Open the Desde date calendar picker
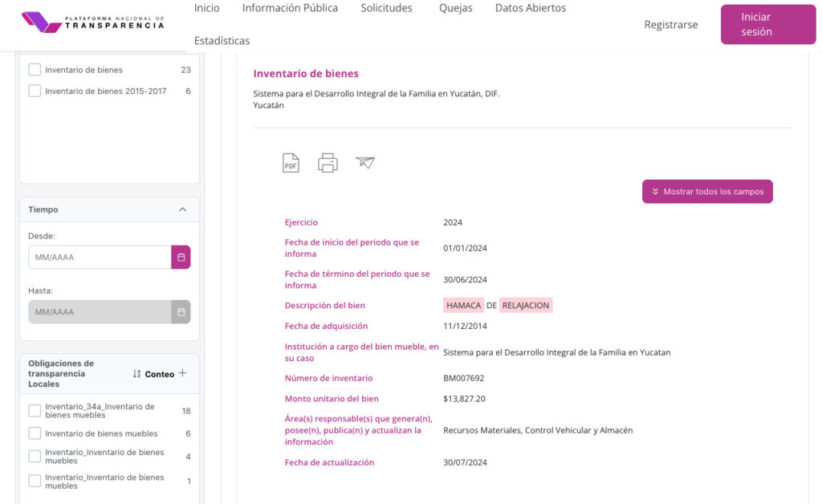The width and height of the screenshot is (822, 504). click(x=181, y=258)
